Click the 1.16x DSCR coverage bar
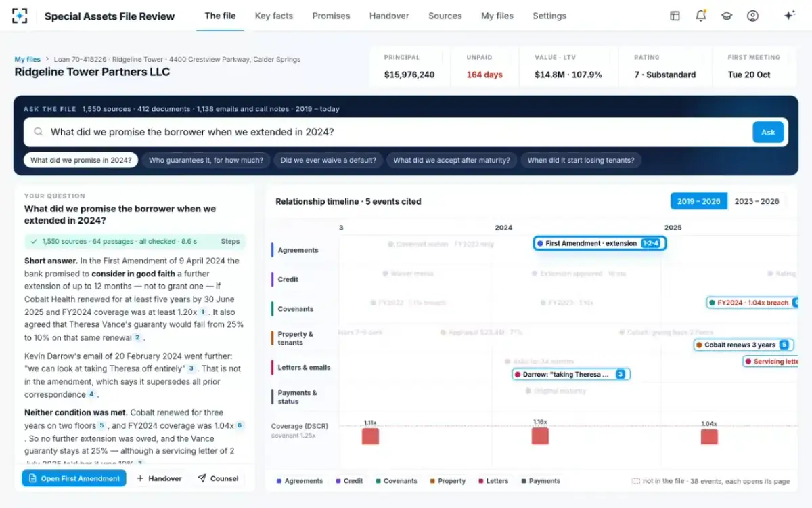This screenshot has height=508, width=812. click(539, 436)
